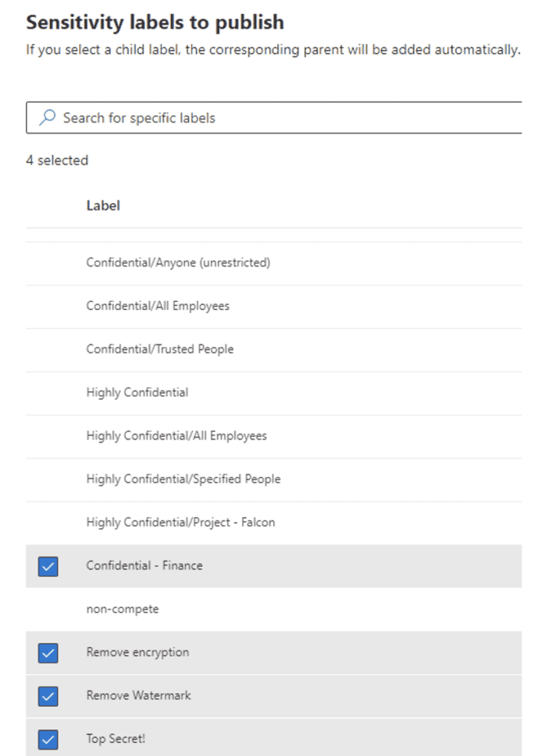Select Highly Confidential/All Employees label
Screen dimensions: 551x756
[x=274, y=436]
